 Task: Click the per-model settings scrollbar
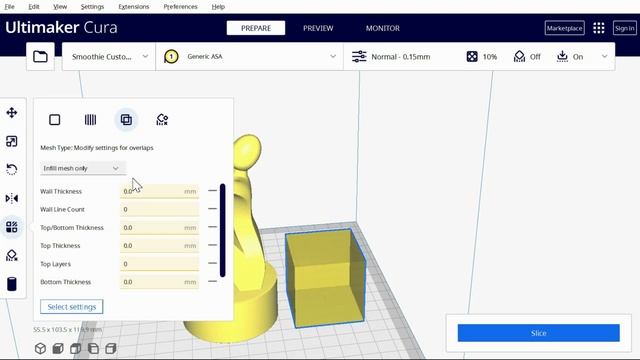[222, 231]
